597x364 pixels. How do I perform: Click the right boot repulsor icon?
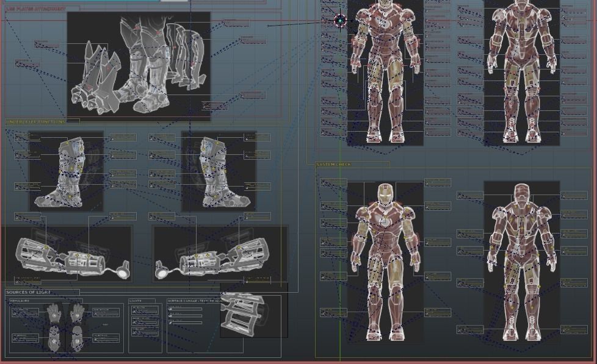click(78, 338)
